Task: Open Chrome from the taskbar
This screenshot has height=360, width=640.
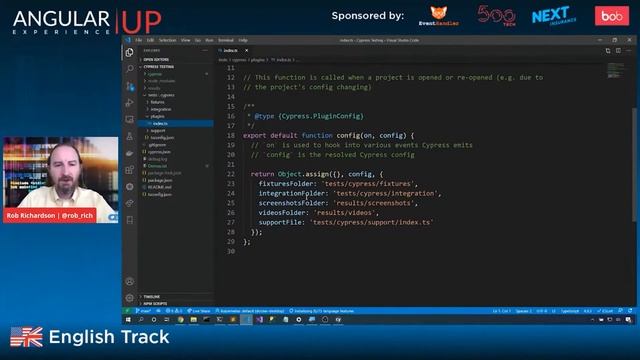Action: (x=180, y=320)
